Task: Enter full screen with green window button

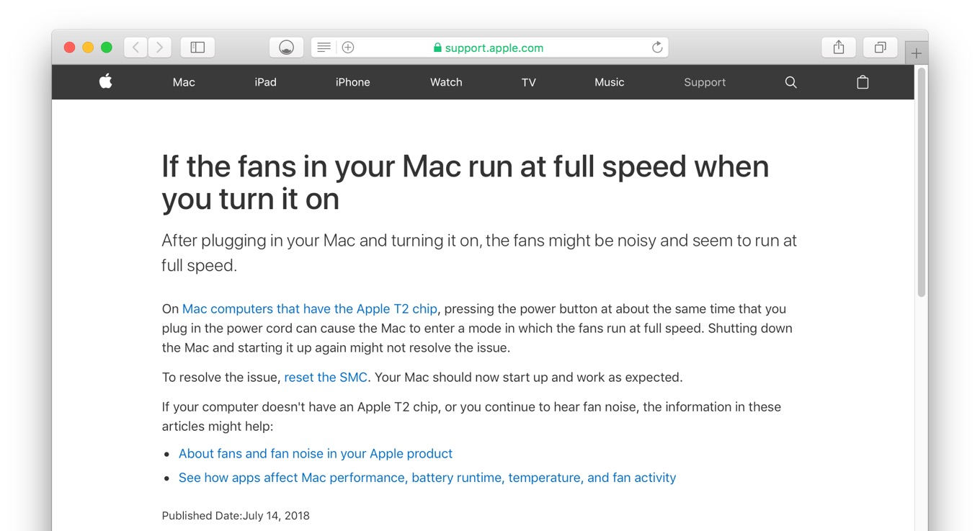Action: pyautogui.click(x=107, y=48)
